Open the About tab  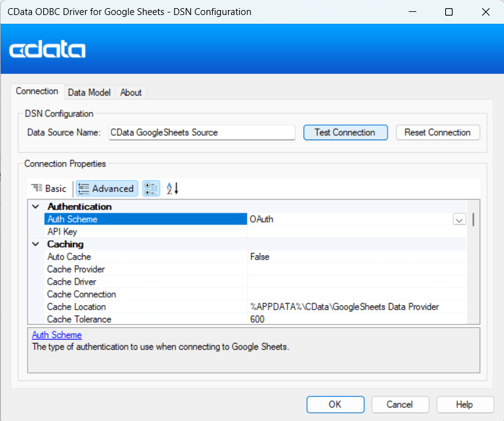[x=131, y=92]
